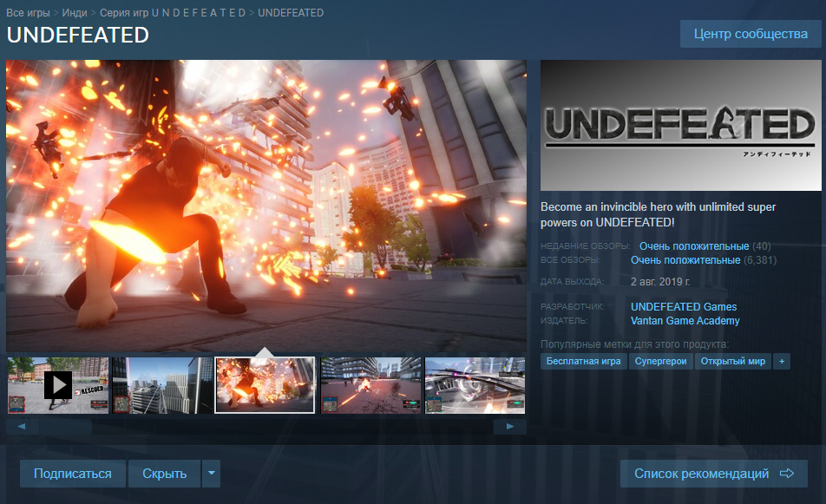826x504 pixels.
Task: Click release date text 2 авг. 2019 г.
Action: (660, 282)
